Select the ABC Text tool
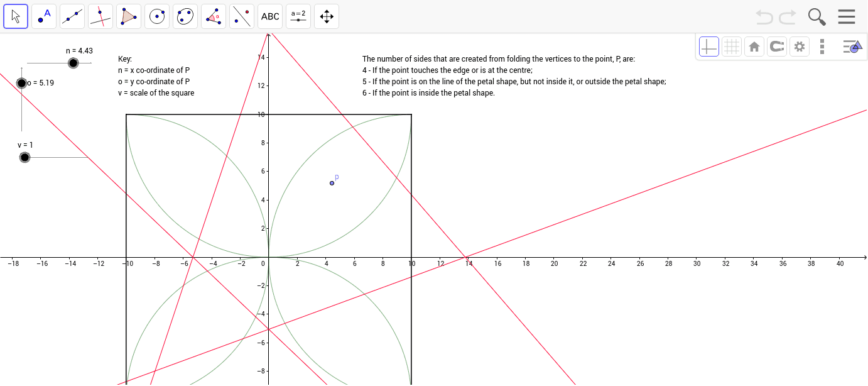Viewport: 868px width, 386px height. click(270, 16)
